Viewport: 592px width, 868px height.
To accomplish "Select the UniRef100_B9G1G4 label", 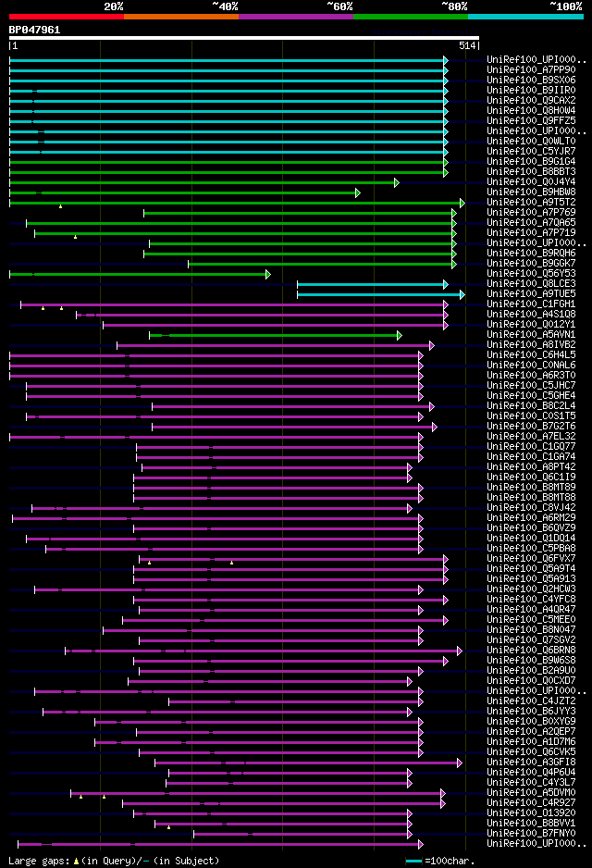I will 531,162.
